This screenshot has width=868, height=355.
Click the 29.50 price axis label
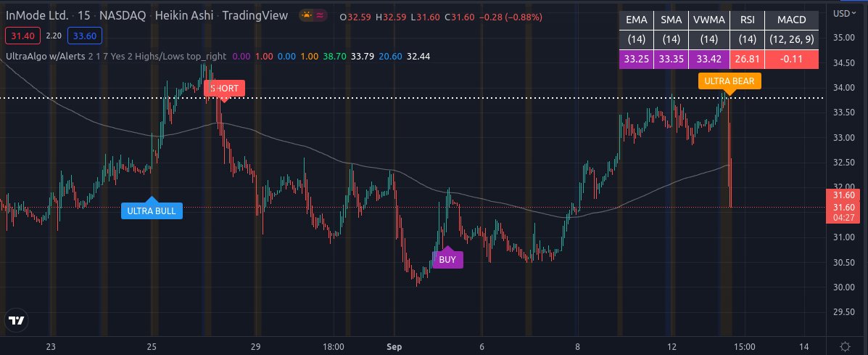click(843, 311)
